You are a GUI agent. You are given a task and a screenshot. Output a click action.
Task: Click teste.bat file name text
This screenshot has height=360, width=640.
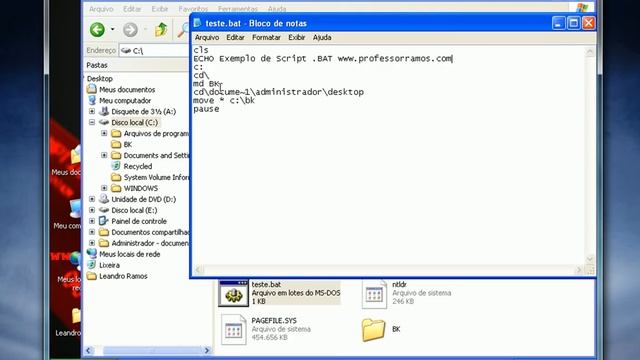pos(266,284)
